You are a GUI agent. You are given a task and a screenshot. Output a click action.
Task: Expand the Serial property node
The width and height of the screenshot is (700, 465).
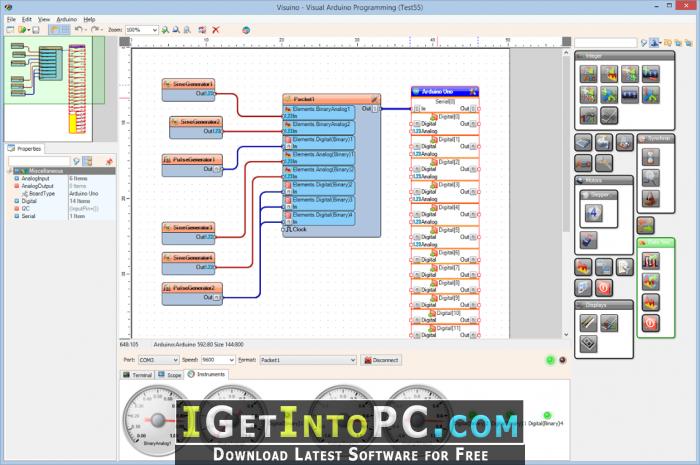(17, 216)
